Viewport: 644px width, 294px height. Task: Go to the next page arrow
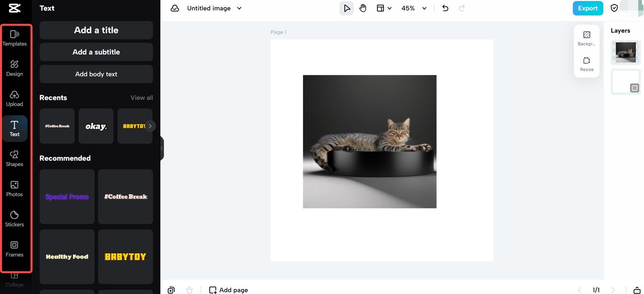click(x=613, y=290)
